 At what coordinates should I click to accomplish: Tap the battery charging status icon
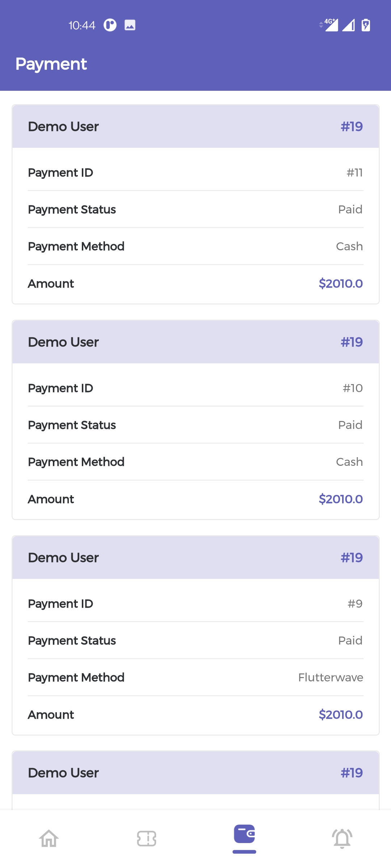(x=366, y=25)
